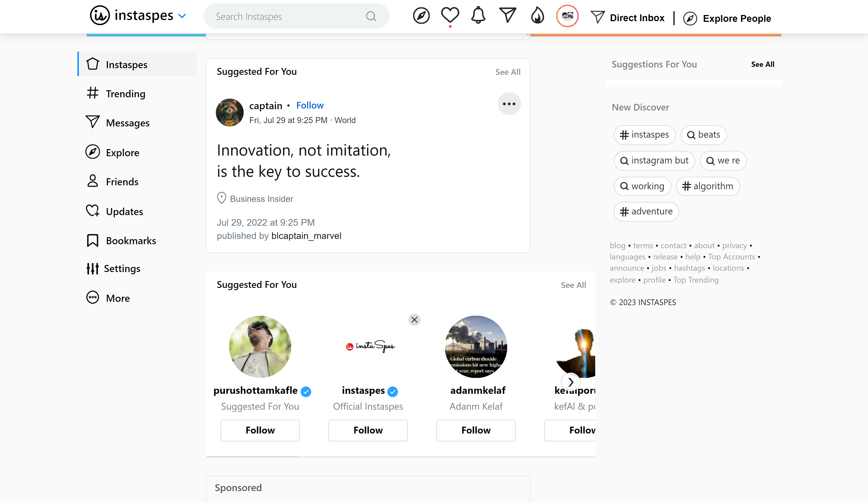Viewport: 868px width, 503px height.
Task: Follow adanmkelaf suggested account
Action: [x=476, y=430]
